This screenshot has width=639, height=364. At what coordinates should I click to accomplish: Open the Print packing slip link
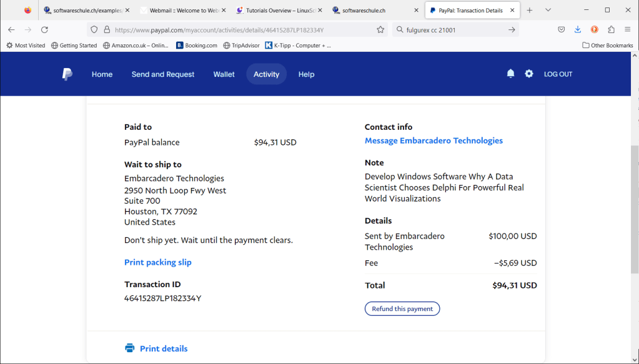158,262
